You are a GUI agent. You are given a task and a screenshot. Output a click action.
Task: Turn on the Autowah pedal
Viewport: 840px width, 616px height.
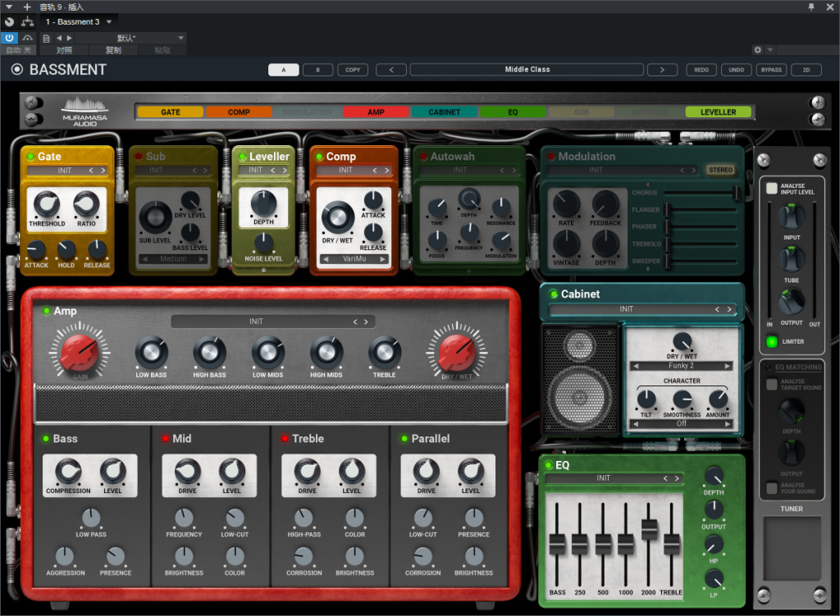tap(423, 157)
